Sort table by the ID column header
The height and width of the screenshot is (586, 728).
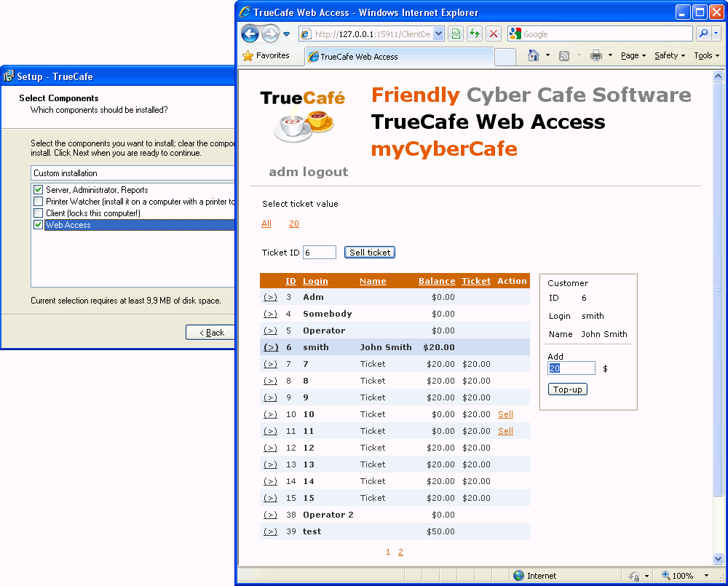point(290,281)
